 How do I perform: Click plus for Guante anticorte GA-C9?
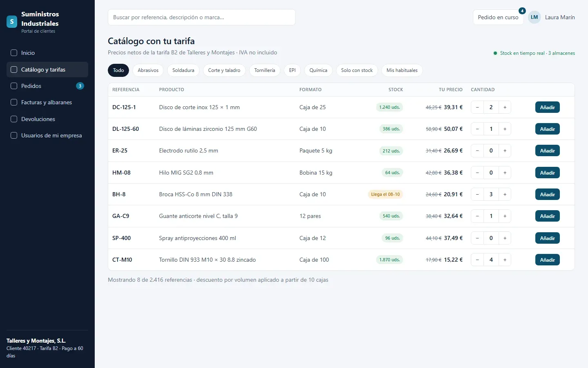[x=505, y=216]
